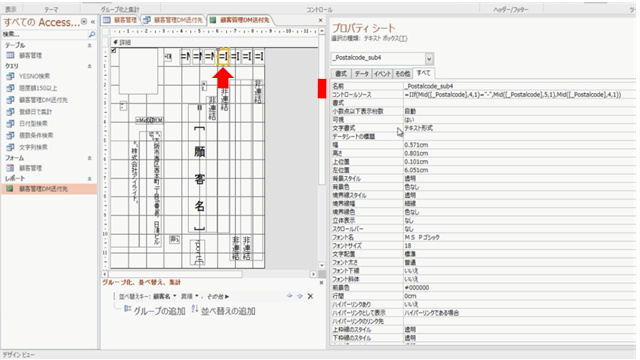Open the その他 property tab
The height and width of the screenshot is (360, 640).
[x=403, y=74]
